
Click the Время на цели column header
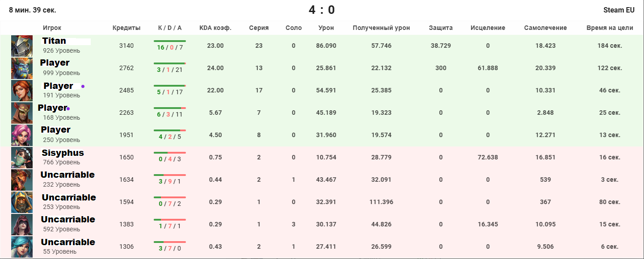point(610,28)
